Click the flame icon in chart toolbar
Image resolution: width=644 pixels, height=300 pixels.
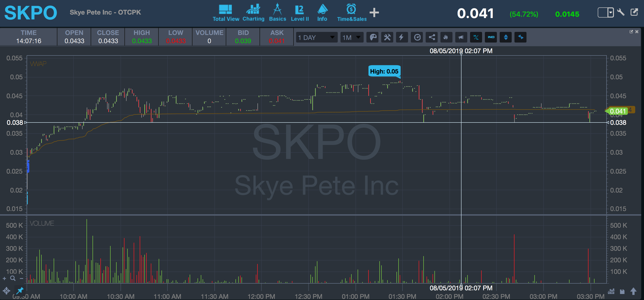tap(446, 37)
